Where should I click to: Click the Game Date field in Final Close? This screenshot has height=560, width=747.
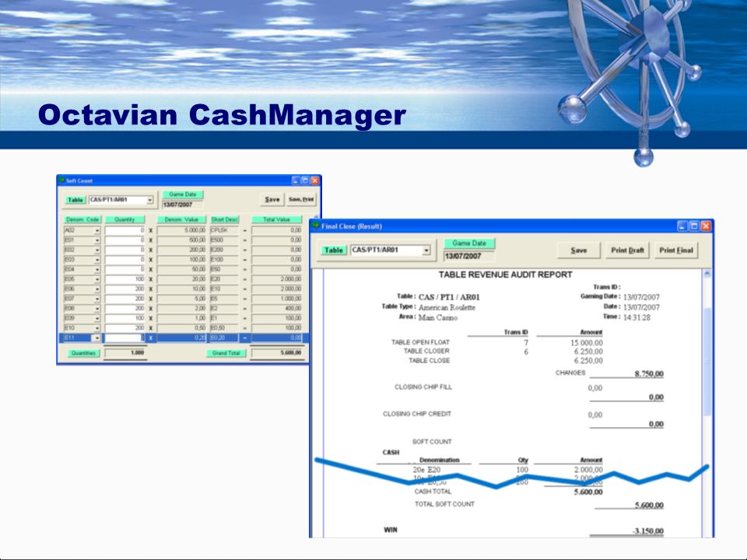tap(469, 256)
